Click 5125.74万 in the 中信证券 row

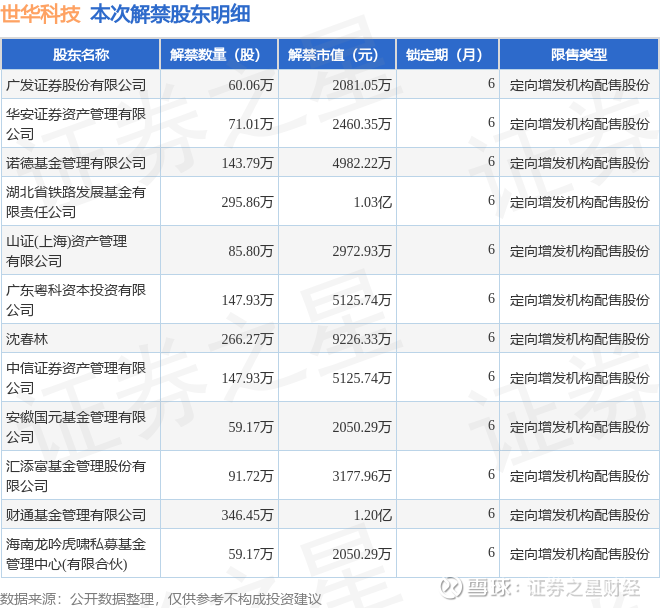pyautogui.click(x=362, y=378)
